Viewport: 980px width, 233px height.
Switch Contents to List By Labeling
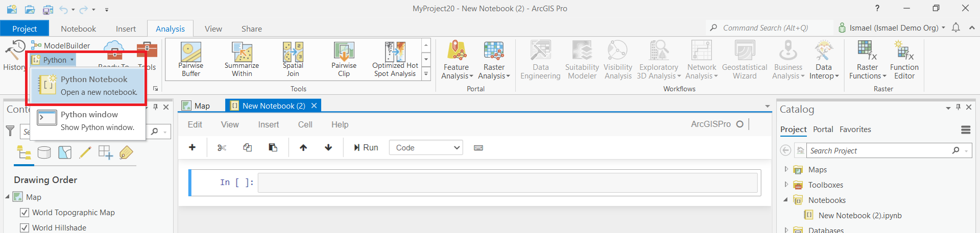point(126,152)
